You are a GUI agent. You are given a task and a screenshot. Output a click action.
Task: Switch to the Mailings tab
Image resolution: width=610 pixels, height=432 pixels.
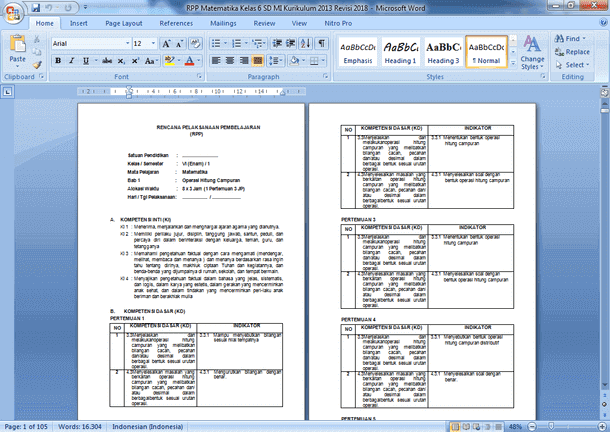pyautogui.click(x=223, y=23)
